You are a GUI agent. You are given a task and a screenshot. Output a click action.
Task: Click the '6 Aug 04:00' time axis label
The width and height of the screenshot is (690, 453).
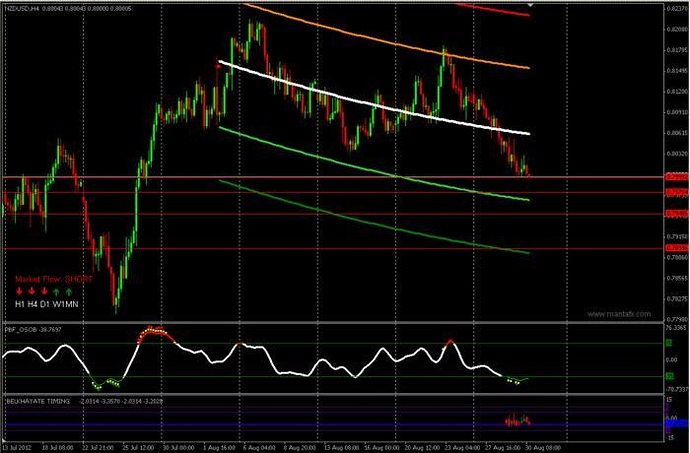260,447
